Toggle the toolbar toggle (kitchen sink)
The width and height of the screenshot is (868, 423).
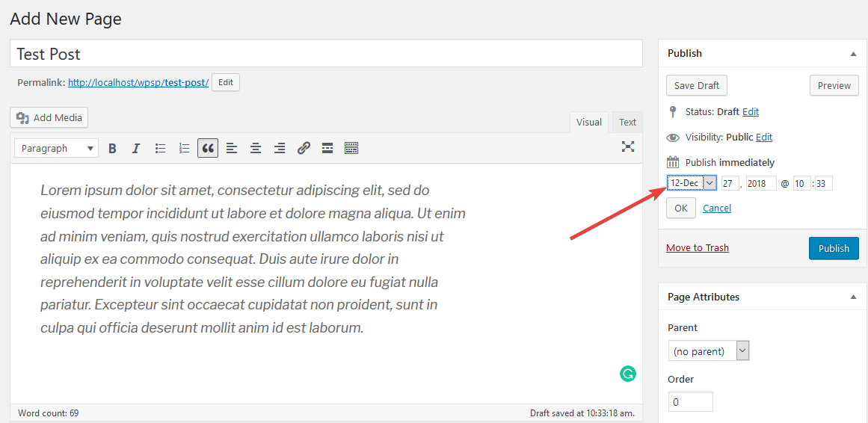point(351,149)
